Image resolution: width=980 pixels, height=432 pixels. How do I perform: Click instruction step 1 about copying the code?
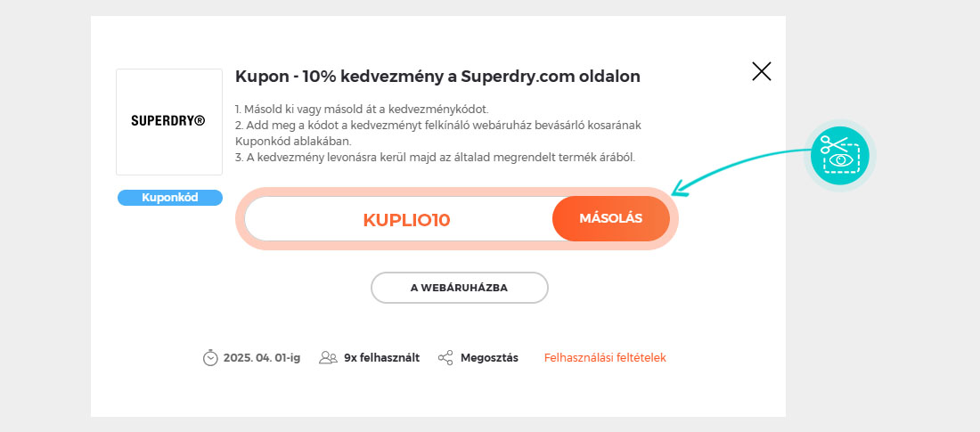[362, 110]
